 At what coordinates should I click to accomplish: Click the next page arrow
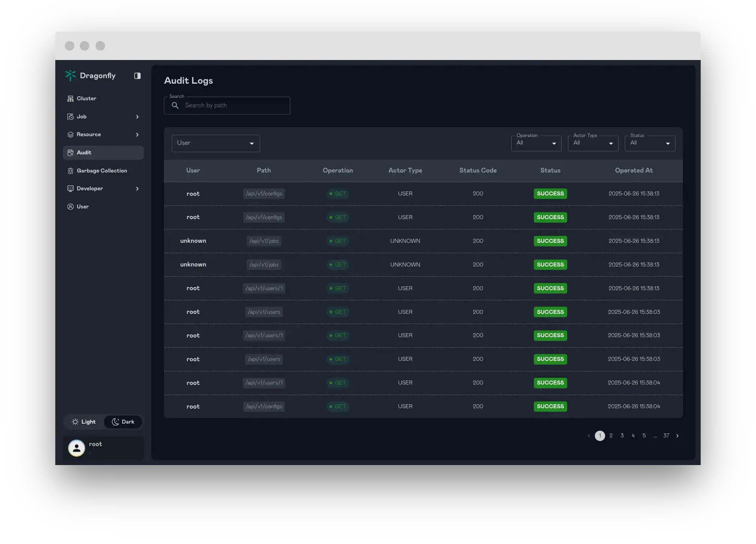click(x=677, y=435)
